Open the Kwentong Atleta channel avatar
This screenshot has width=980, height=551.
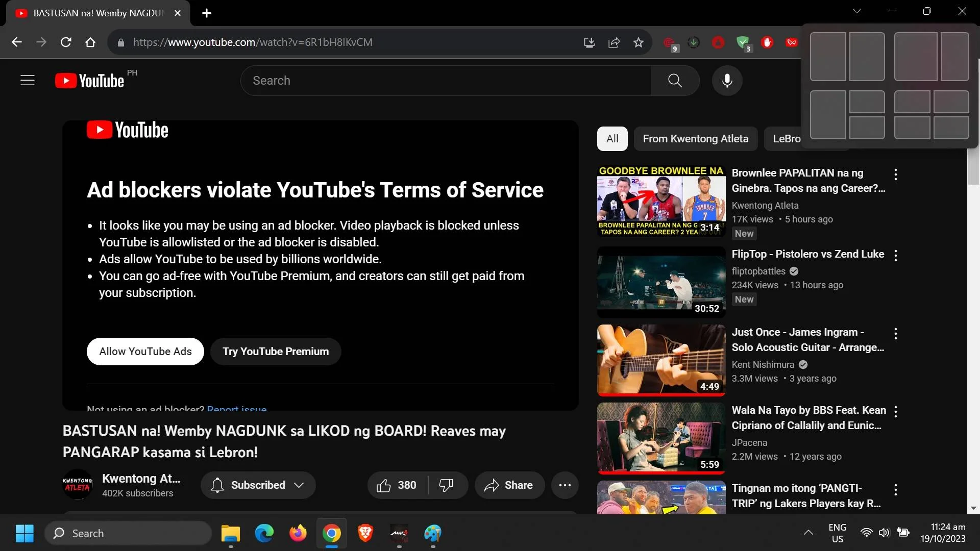(78, 485)
